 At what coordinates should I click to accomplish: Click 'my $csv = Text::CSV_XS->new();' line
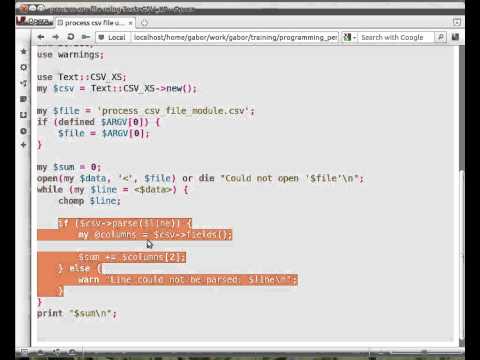click(117, 88)
